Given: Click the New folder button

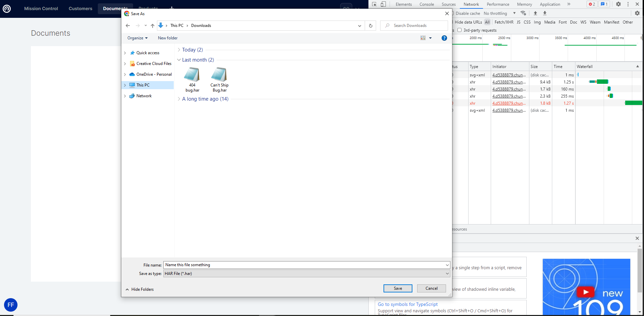Looking at the screenshot, I should (x=168, y=38).
